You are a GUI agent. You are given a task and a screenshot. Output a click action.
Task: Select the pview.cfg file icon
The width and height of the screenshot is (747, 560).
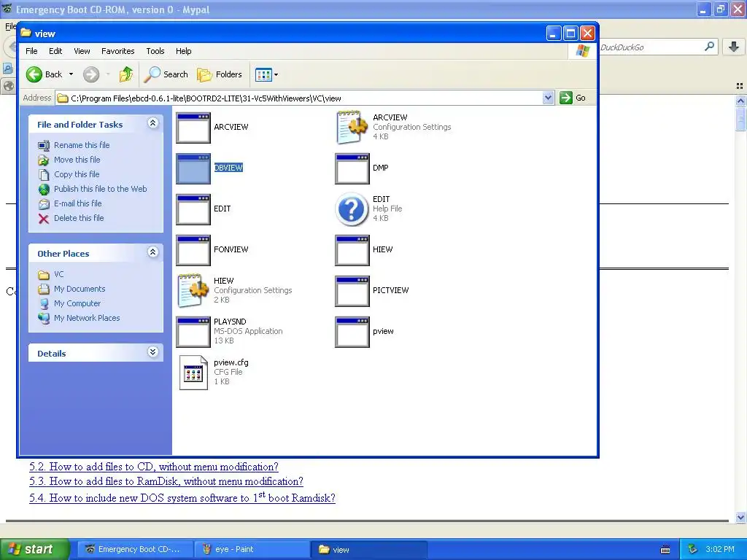coord(193,373)
